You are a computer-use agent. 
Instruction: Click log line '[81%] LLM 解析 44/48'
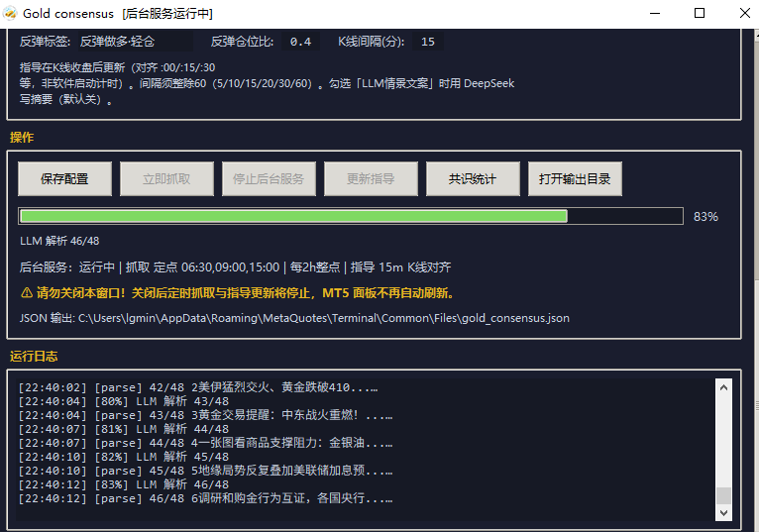(124, 429)
